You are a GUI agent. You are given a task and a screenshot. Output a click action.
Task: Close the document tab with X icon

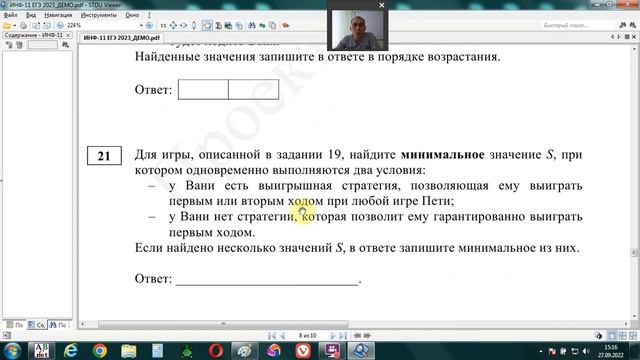click(x=634, y=37)
